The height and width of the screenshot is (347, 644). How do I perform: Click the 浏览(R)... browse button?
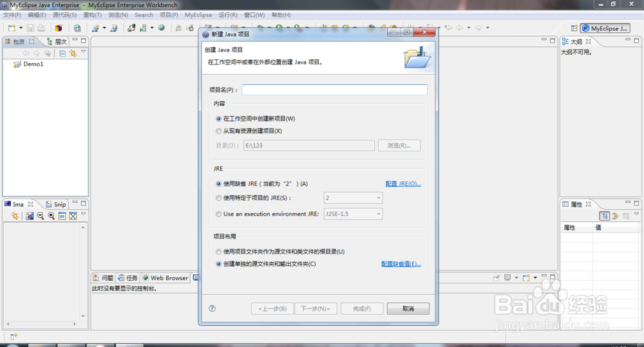coord(399,145)
